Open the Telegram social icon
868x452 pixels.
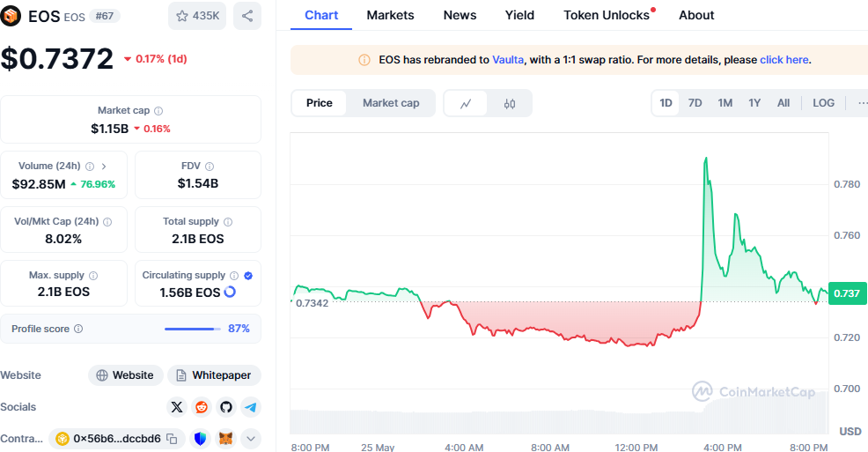click(251, 407)
